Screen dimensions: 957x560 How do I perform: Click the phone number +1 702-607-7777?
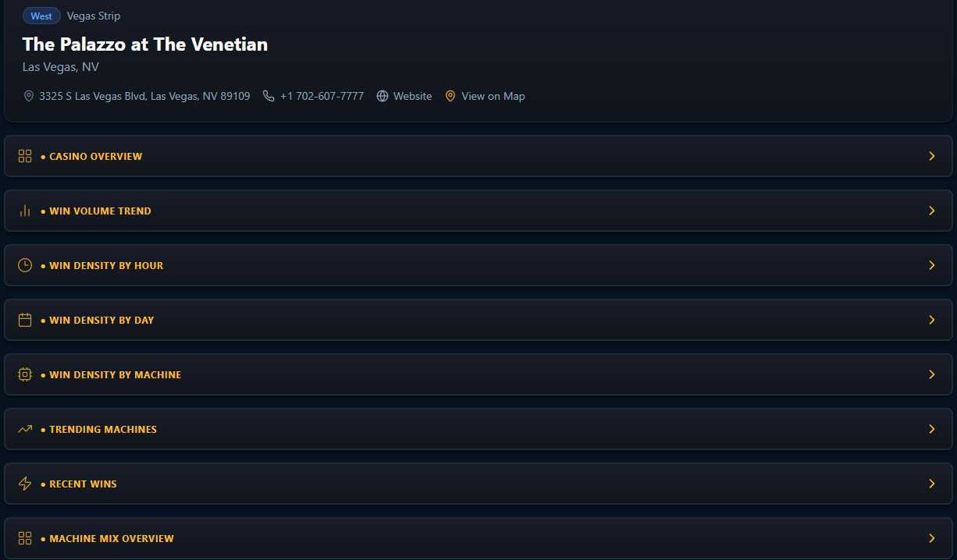coord(322,96)
